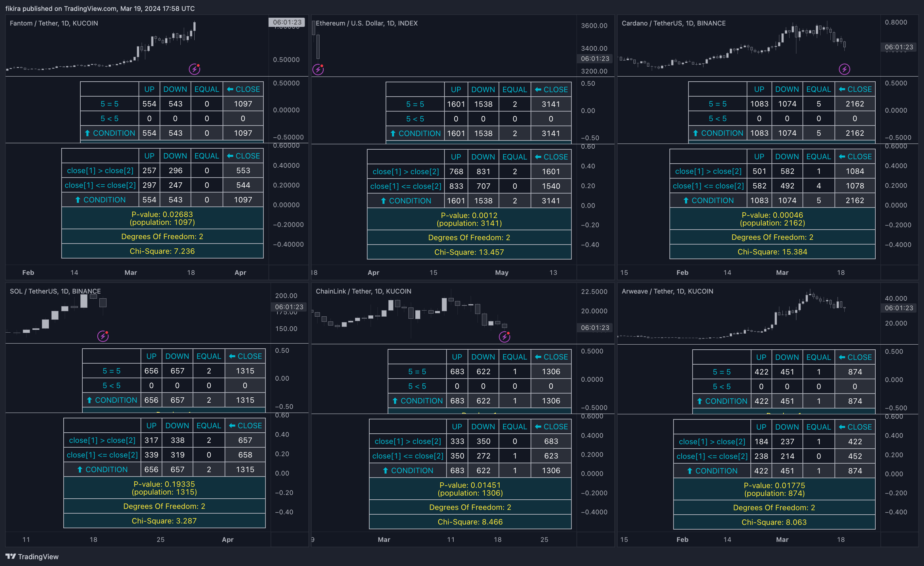Image resolution: width=924 pixels, height=566 pixels.
Task: Click the '5 < 5' row label in Arweave upper table
Action: [x=722, y=386]
